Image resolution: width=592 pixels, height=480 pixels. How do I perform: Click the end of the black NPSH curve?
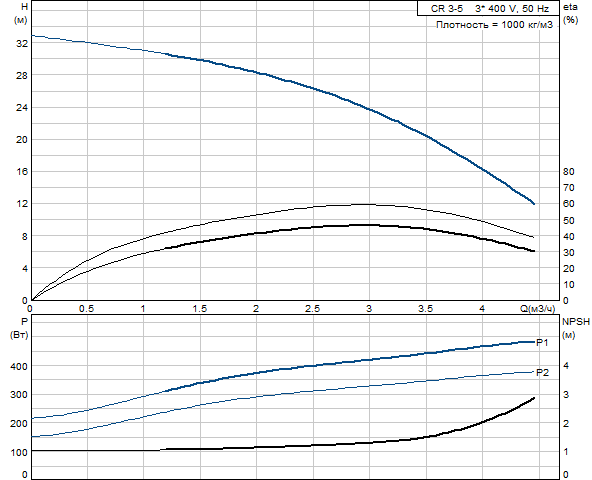tap(534, 398)
